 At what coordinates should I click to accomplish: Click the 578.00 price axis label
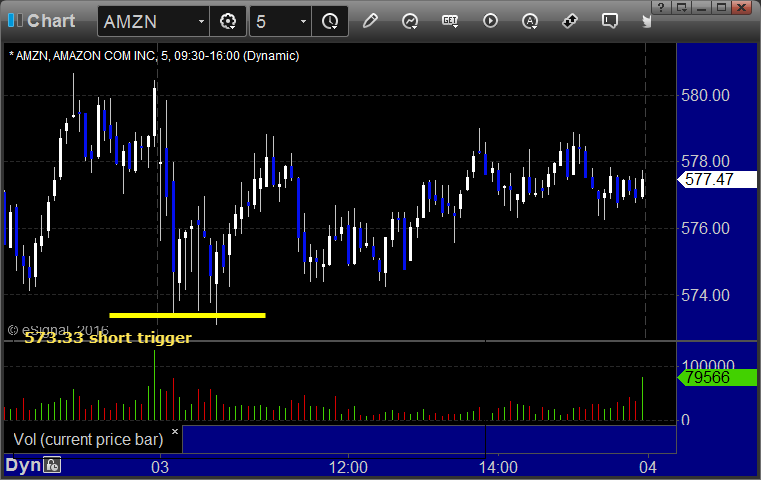(x=705, y=161)
